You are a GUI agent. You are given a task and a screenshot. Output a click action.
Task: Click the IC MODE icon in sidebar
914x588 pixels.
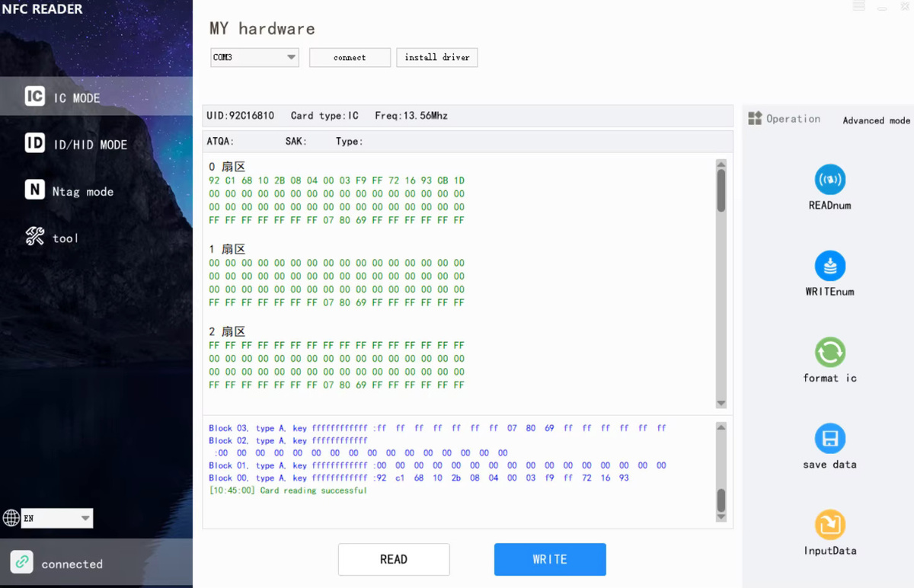point(34,96)
